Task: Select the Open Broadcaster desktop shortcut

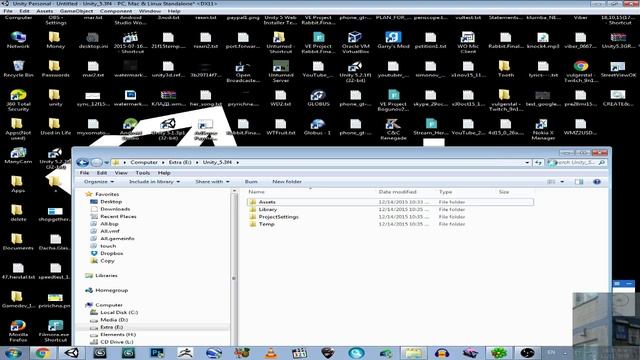Action: click(243, 71)
